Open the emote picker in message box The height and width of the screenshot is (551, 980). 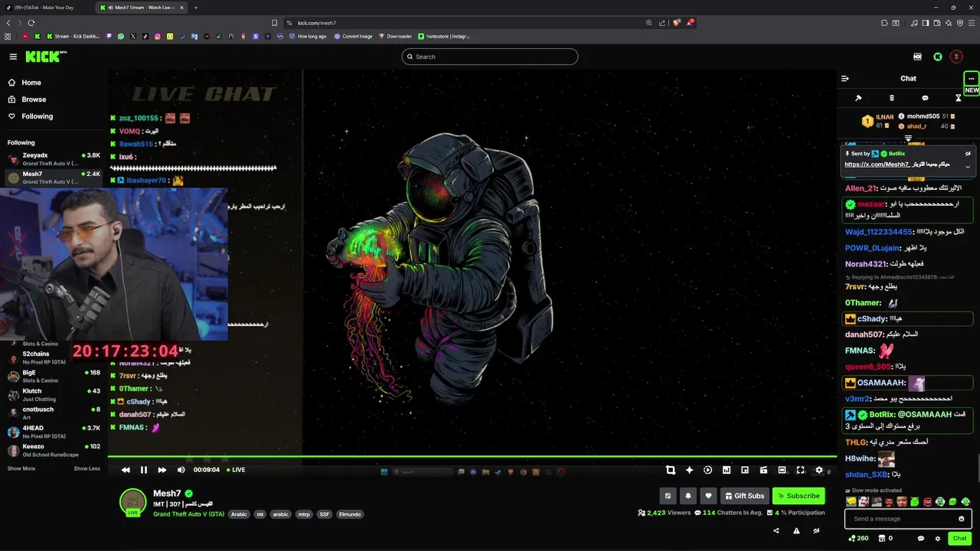[x=962, y=519]
